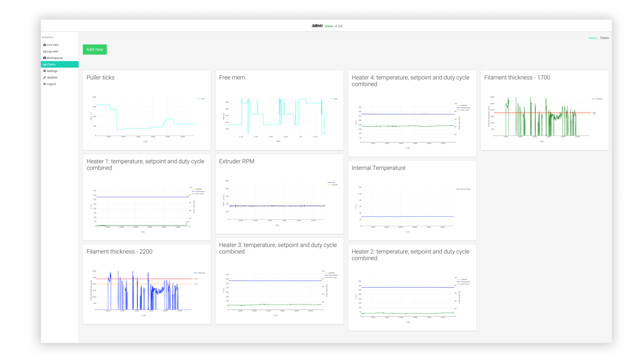Click the Filament thickness - 2200 title
Image resolution: width=644 pixels, height=362 pixels.
tap(119, 252)
